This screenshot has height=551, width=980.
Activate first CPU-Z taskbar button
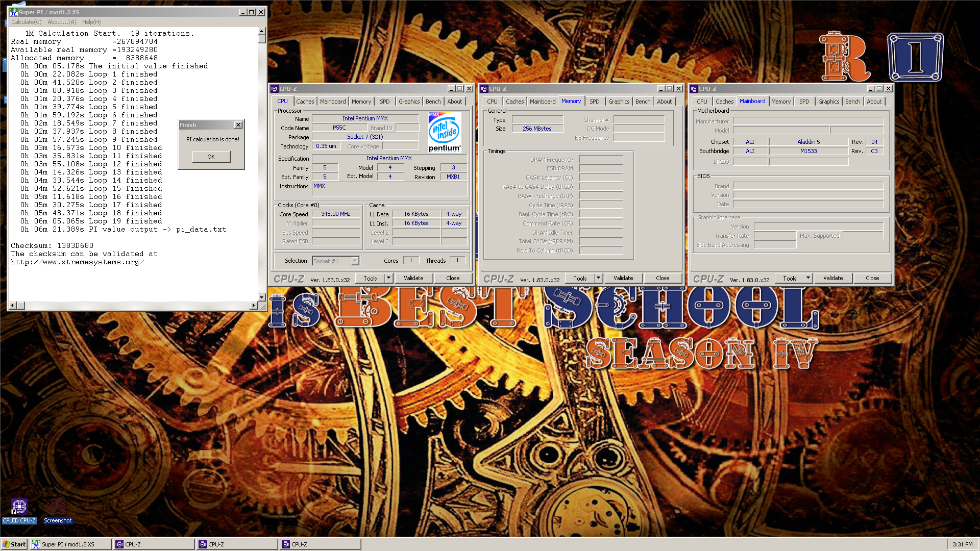(154, 544)
